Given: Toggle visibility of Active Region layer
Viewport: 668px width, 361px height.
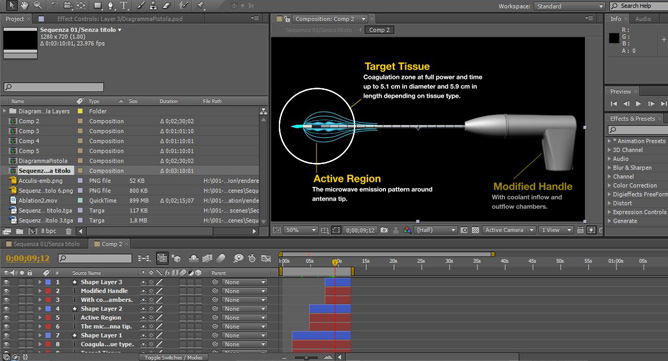Looking at the screenshot, I should 6,318.
